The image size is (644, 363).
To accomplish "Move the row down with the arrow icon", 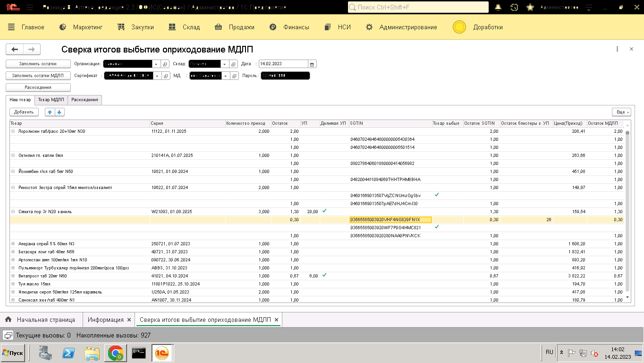I will [59, 112].
